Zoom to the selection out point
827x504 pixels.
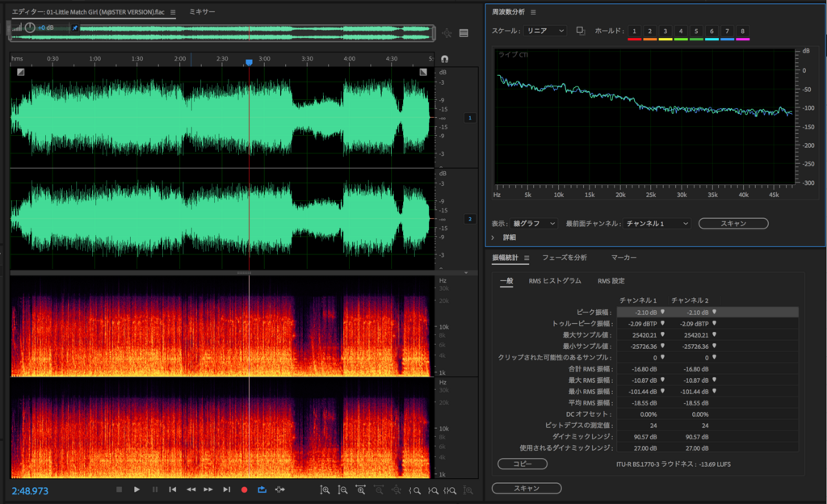(x=433, y=490)
